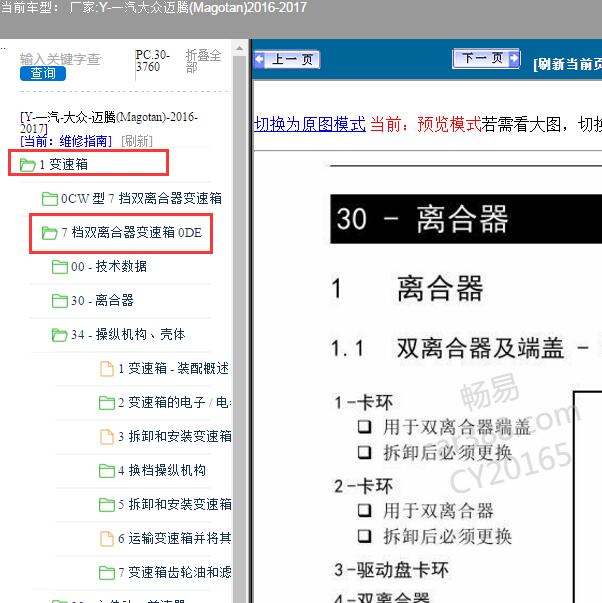Click first 拆卸后必须更换 checkbox under 1-卡环
Image resolution: width=602 pixels, height=603 pixels.
364,452
